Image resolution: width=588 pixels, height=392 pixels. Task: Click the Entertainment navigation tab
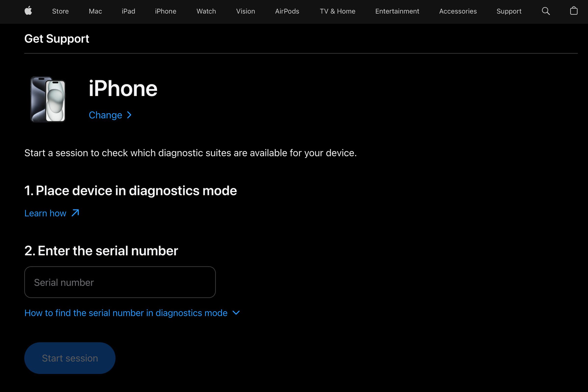397,11
